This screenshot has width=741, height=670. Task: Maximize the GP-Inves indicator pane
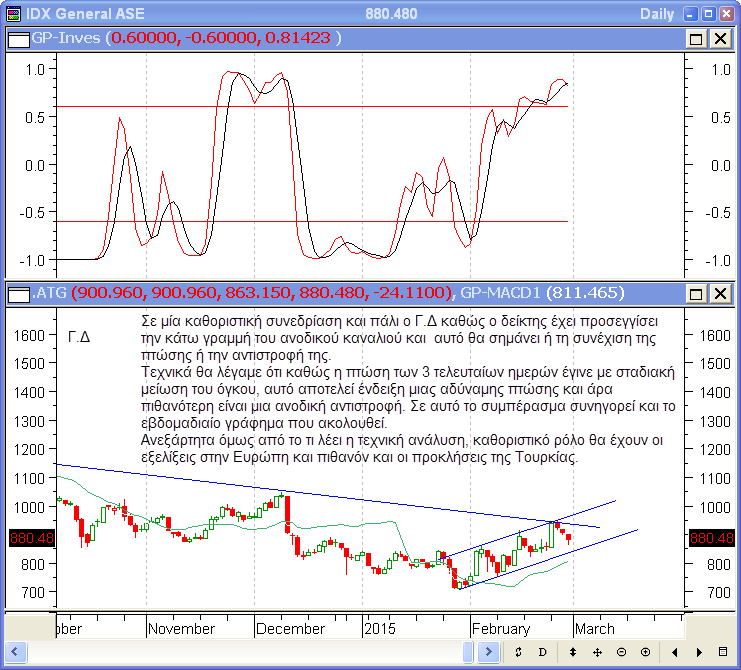[x=696, y=39]
